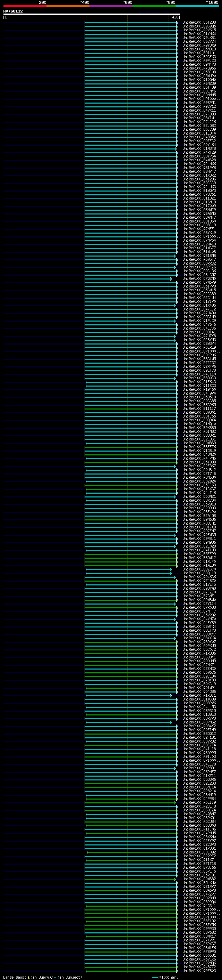Select hit label UniRef100_Q4JT46

point(199,493)
